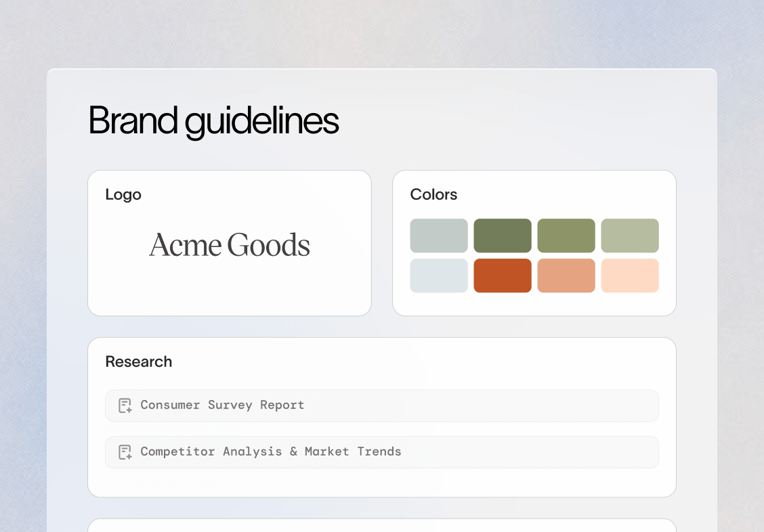Select the burnt orange color swatch
This screenshot has width=764, height=532.
(503, 275)
